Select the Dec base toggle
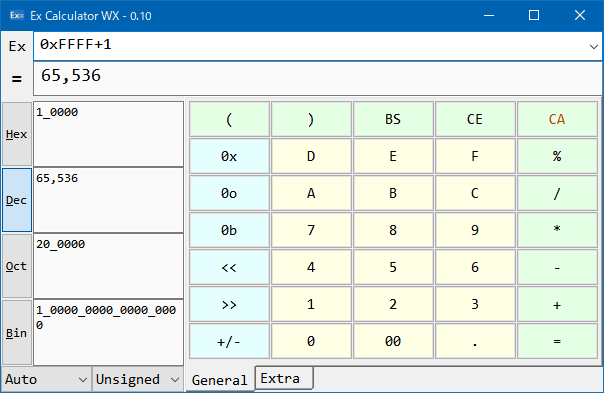604x393 pixels. 17,200
